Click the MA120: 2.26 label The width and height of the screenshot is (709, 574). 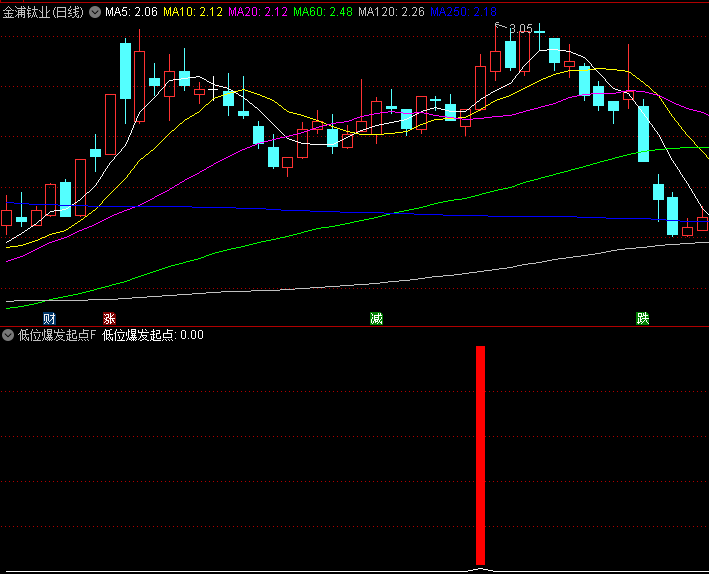click(x=392, y=12)
